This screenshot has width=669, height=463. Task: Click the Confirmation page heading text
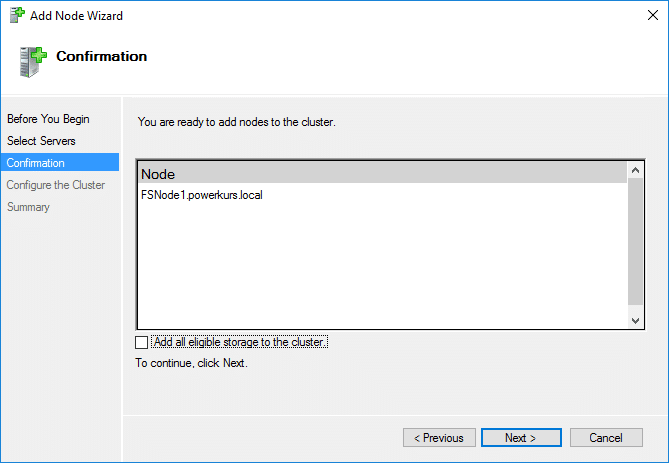pyautogui.click(x=102, y=56)
